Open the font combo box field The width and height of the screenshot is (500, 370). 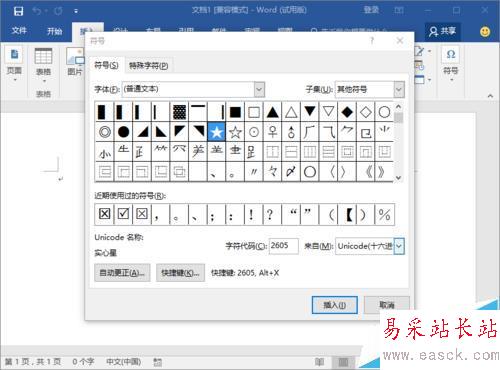pos(193,89)
